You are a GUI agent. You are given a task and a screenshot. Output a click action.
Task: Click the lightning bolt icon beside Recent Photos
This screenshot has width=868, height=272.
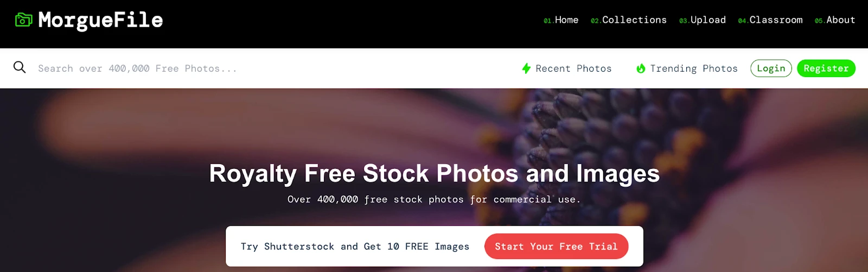pos(526,68)
